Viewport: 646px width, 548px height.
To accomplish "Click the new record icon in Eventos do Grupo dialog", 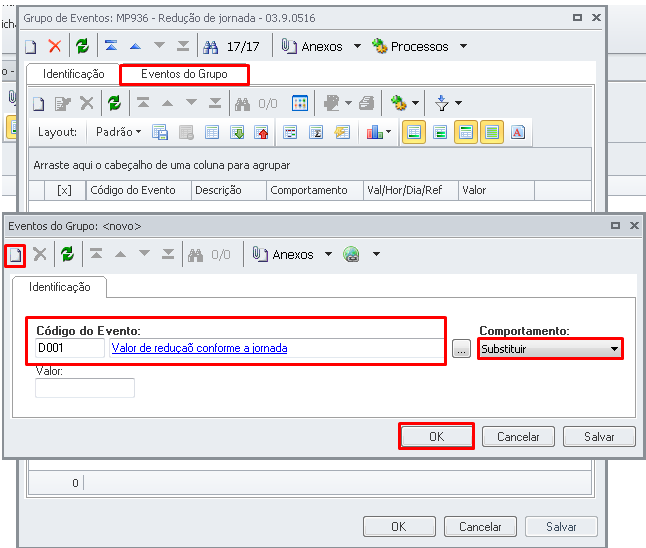I will (15, 255).
